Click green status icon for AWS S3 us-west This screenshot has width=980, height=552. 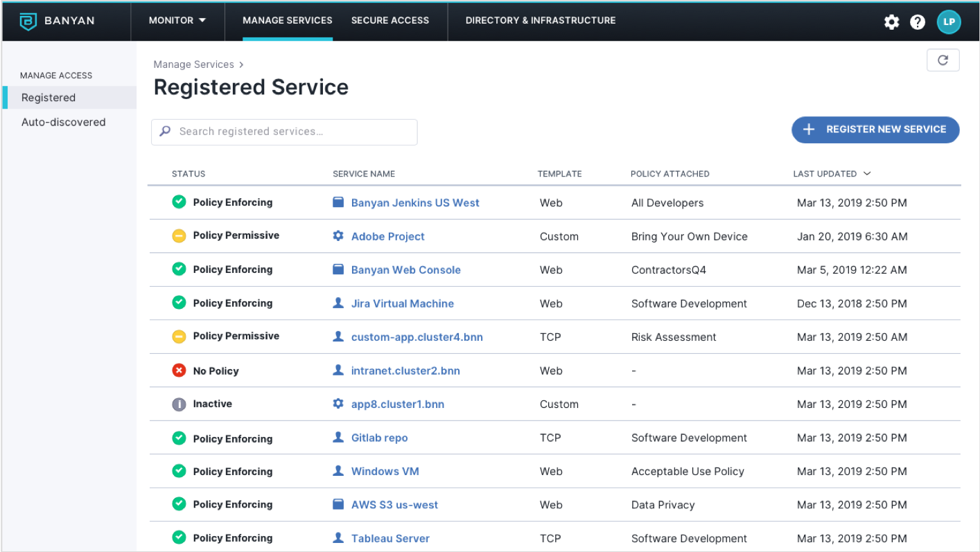179,504
